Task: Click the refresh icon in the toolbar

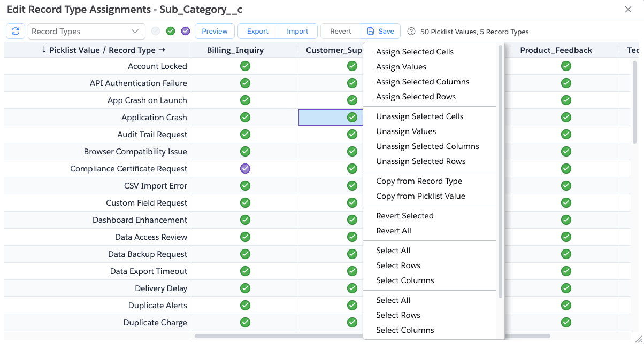Action: click(x=16, y=31)
